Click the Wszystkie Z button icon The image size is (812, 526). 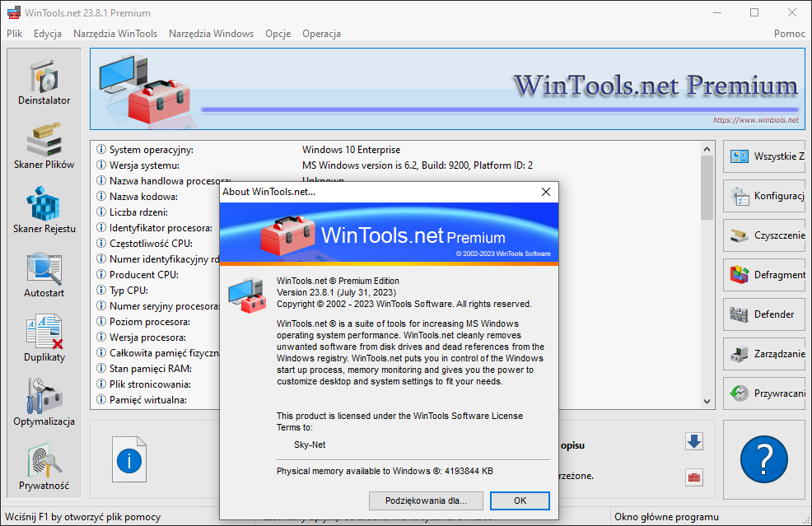[x=739, y=156]
